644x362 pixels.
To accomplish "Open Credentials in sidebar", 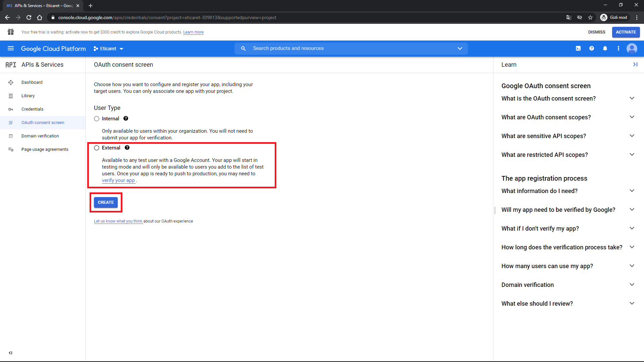I will pos(43,109).
